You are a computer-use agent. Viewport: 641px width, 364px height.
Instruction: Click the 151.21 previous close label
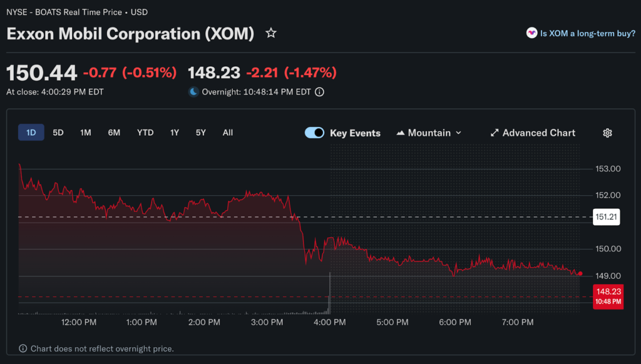point(605,217)
